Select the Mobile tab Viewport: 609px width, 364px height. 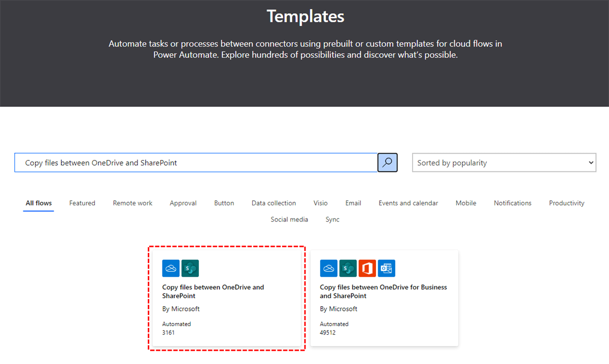466,203
